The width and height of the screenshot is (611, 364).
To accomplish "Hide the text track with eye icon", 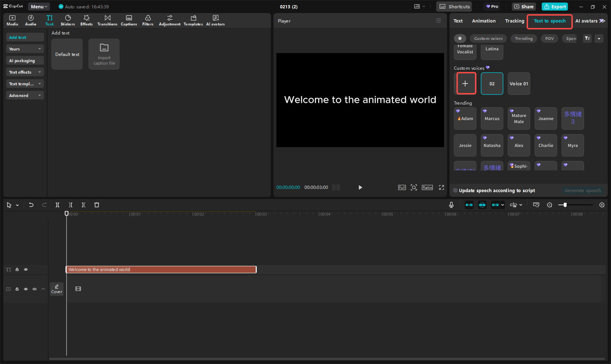I will tap(26, 270).
